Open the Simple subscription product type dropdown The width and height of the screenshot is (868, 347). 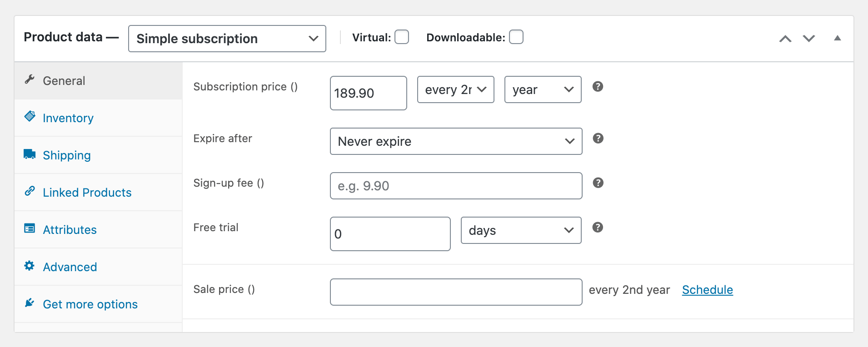(x=227, y=39)
